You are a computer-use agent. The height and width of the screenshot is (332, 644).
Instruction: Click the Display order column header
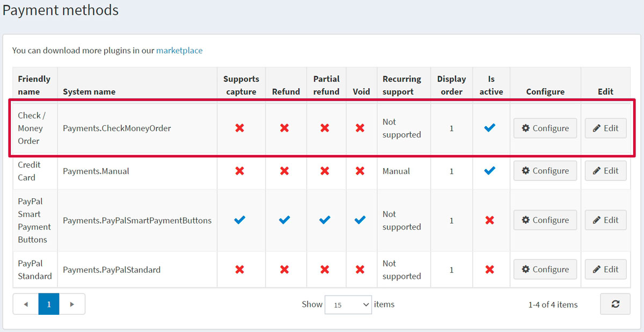(451, 85)
